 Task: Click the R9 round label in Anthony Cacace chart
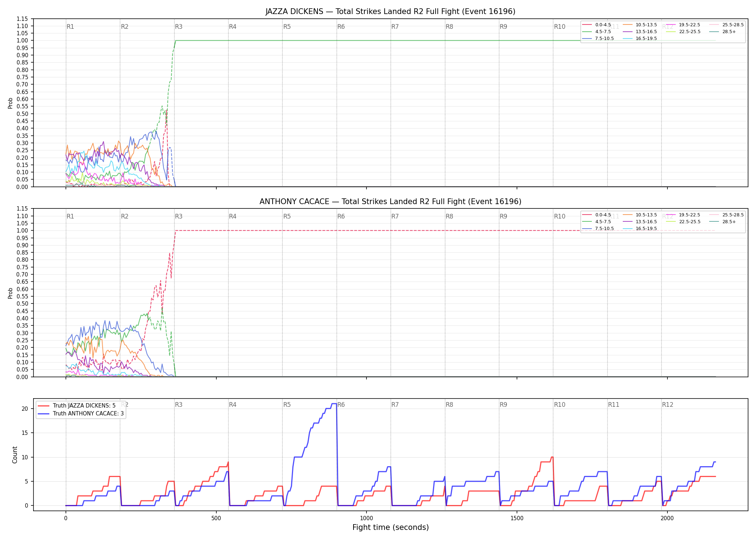[x=503, y=216]
